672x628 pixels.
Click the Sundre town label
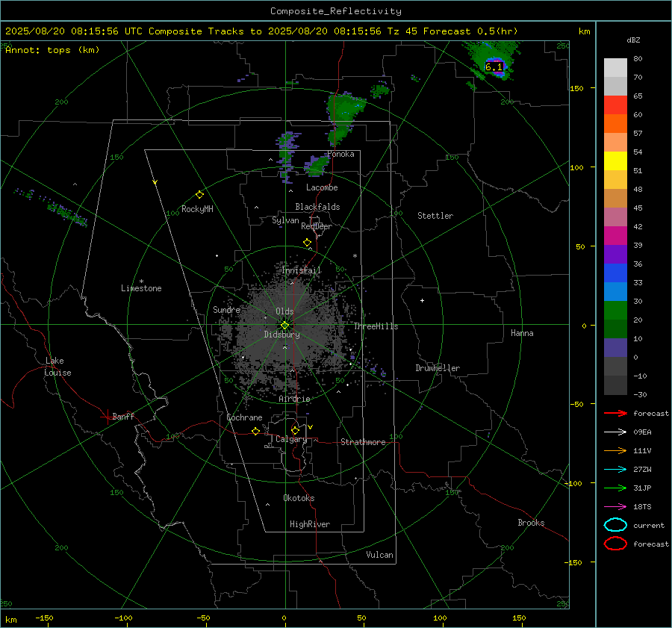pyautogui.click(x=226, y=309)
